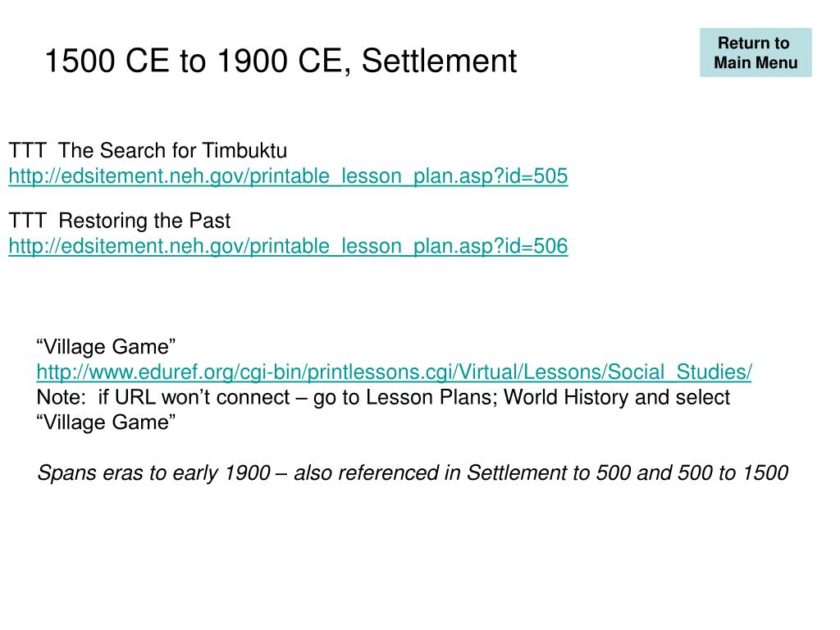
Task: Follow the eduref.org Social Studies lessons link
Action: (x=395, y=372)
